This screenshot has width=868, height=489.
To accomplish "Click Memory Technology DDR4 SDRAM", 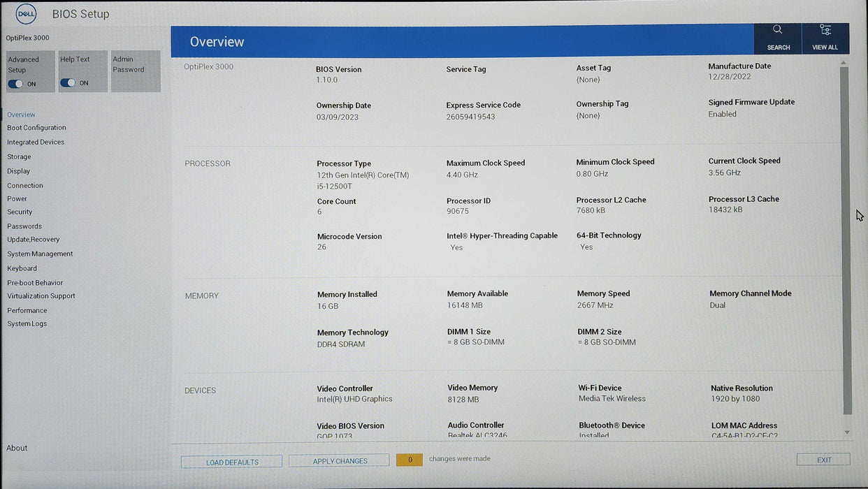I will [341, 344].
